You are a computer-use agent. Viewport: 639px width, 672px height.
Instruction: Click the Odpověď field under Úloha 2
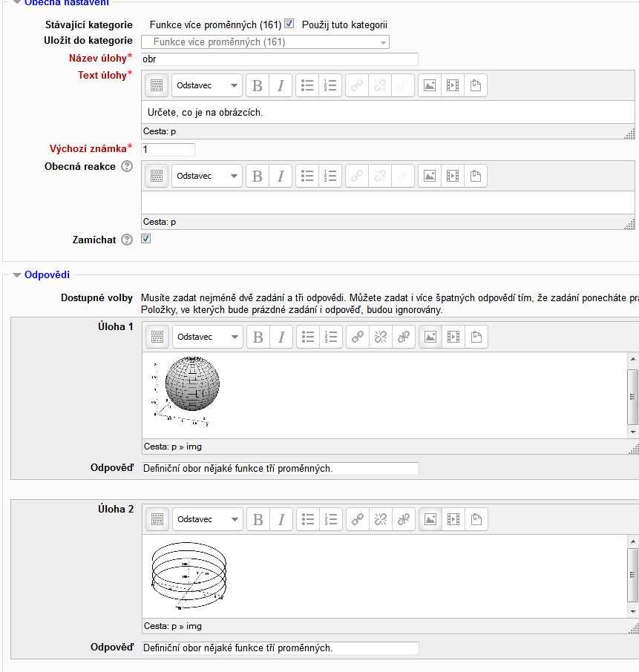point(281,648)
